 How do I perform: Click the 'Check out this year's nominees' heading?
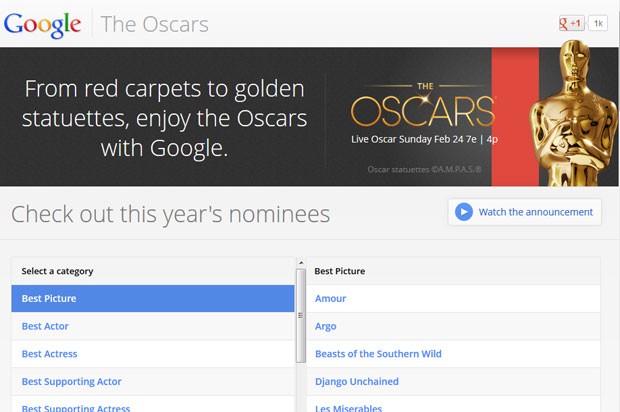170,214
